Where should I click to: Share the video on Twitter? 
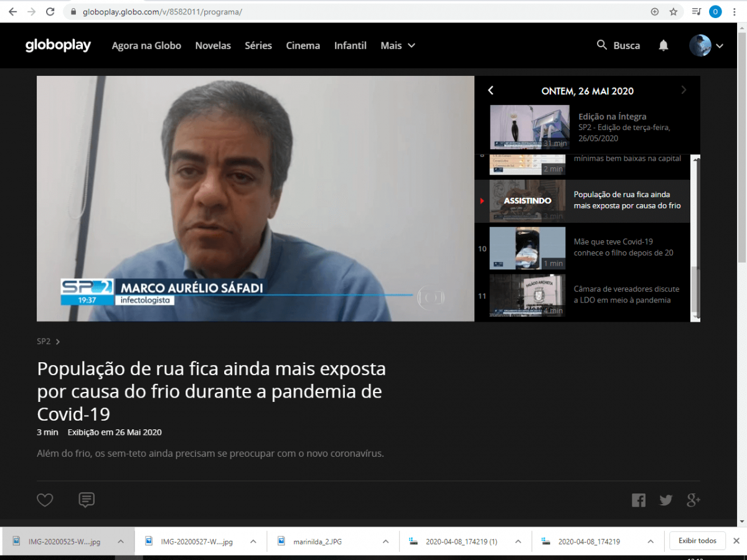(x=666, y=500)
